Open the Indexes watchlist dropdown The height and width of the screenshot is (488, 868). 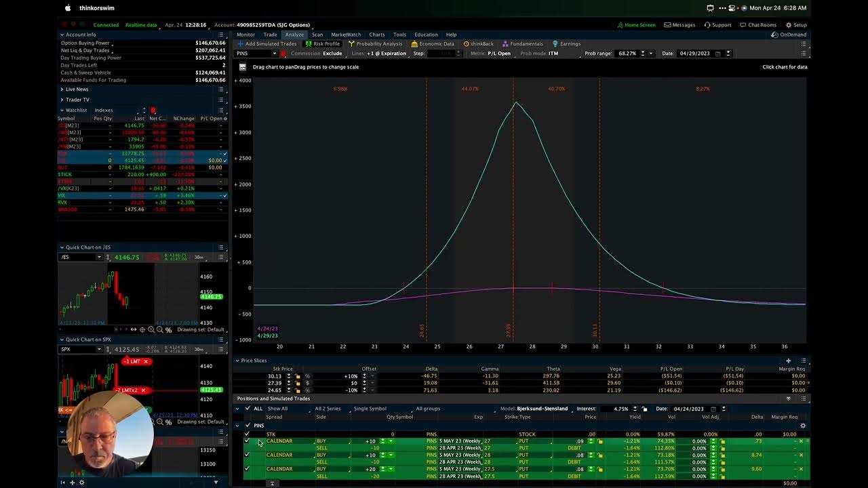[119, 110]
